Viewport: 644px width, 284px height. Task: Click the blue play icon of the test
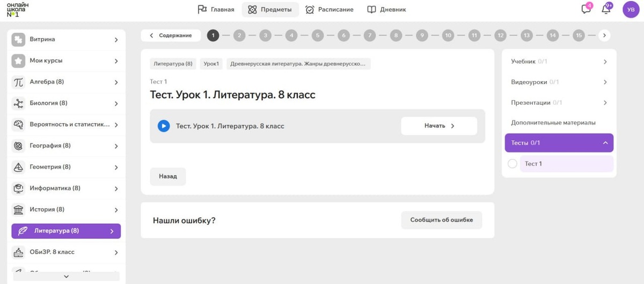[164, 126]
